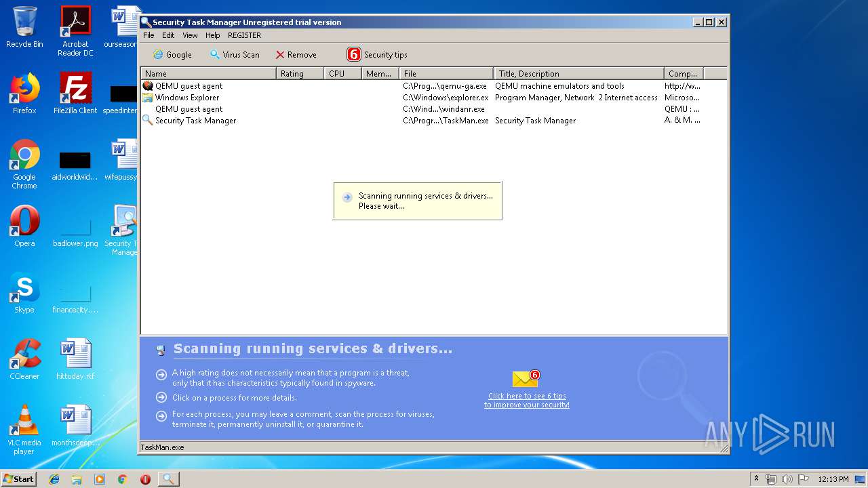Click the Action Center flag icon
The width and height of the screenshot is (868, 488).
(x=803, y=479)
